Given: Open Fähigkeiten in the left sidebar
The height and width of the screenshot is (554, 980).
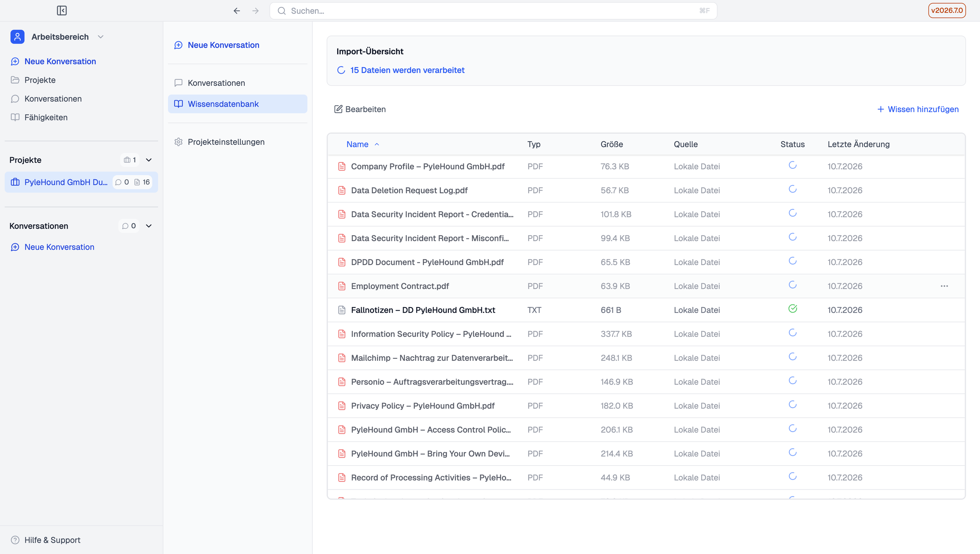Looking at the screenshot, I should pos(39,117).
